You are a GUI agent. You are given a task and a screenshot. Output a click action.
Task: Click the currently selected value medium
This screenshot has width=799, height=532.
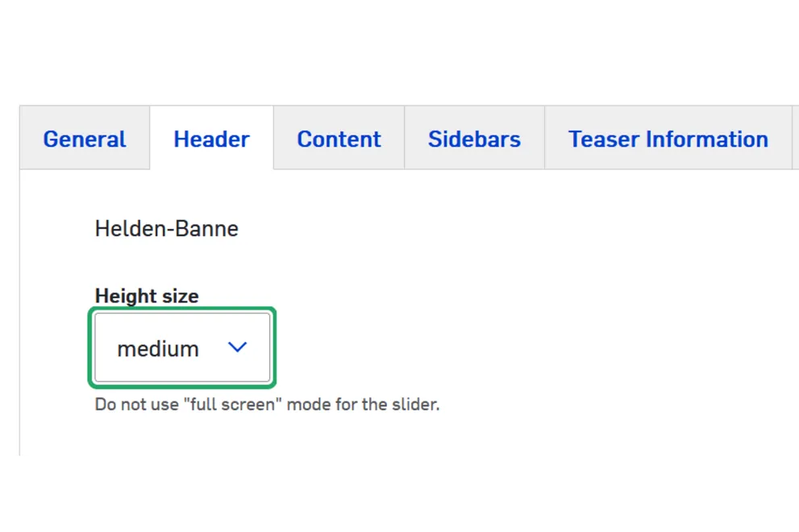click(x=158, y=348)
